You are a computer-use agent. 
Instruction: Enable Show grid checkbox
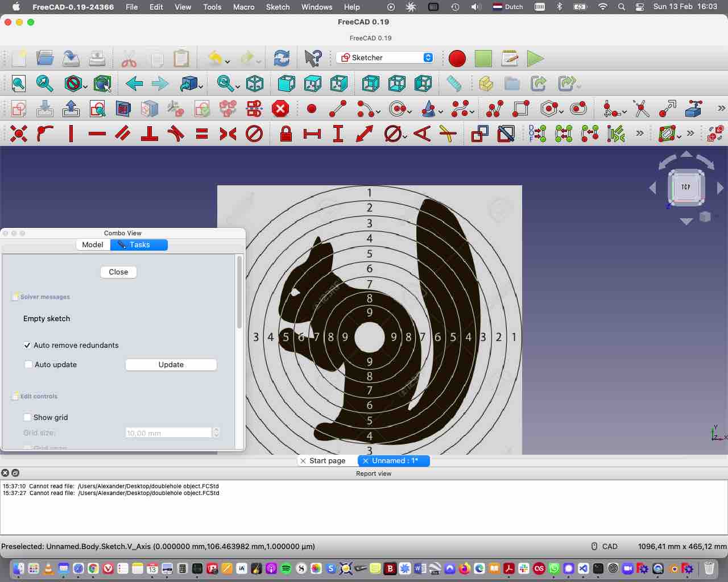click(x=27, y=417)
